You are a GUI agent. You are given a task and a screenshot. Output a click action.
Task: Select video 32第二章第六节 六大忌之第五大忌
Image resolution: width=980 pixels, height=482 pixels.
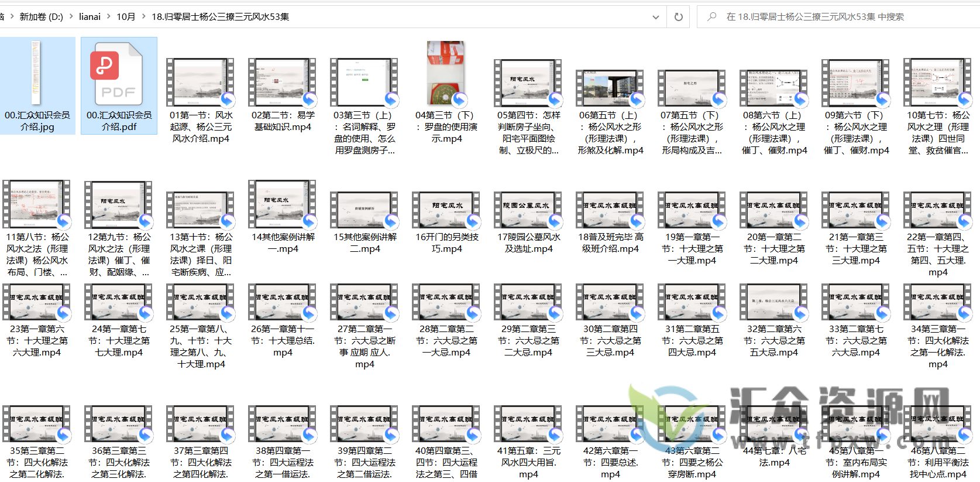coord(773,302)
